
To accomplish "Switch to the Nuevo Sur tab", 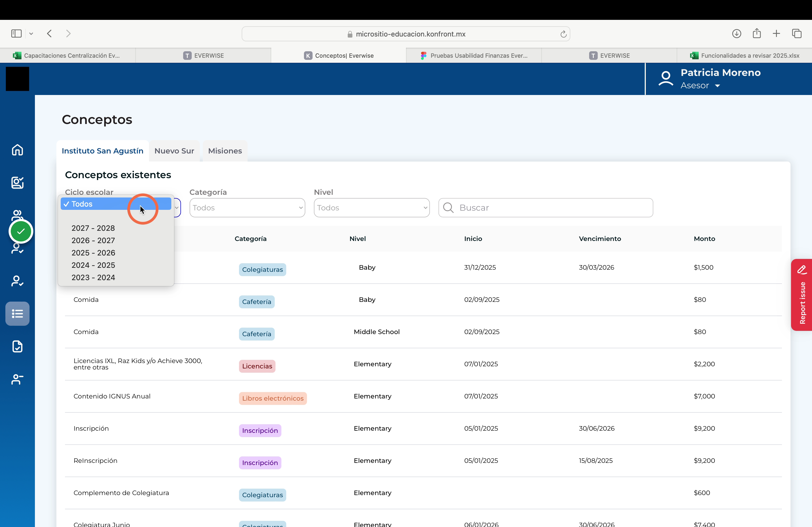I will [174, 151].
